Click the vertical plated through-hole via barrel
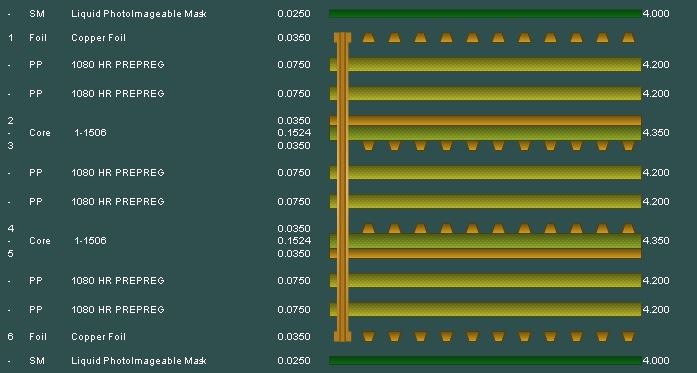 click(x=342, y=187)
